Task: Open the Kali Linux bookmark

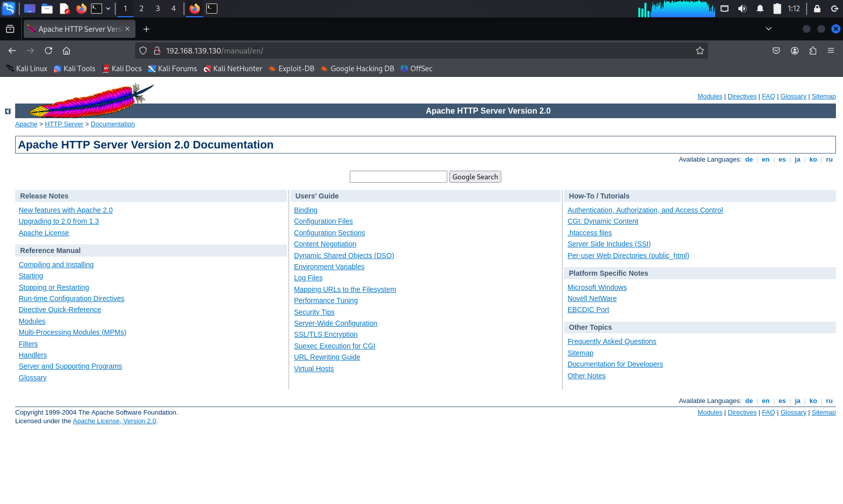Action: click(27, 69)
